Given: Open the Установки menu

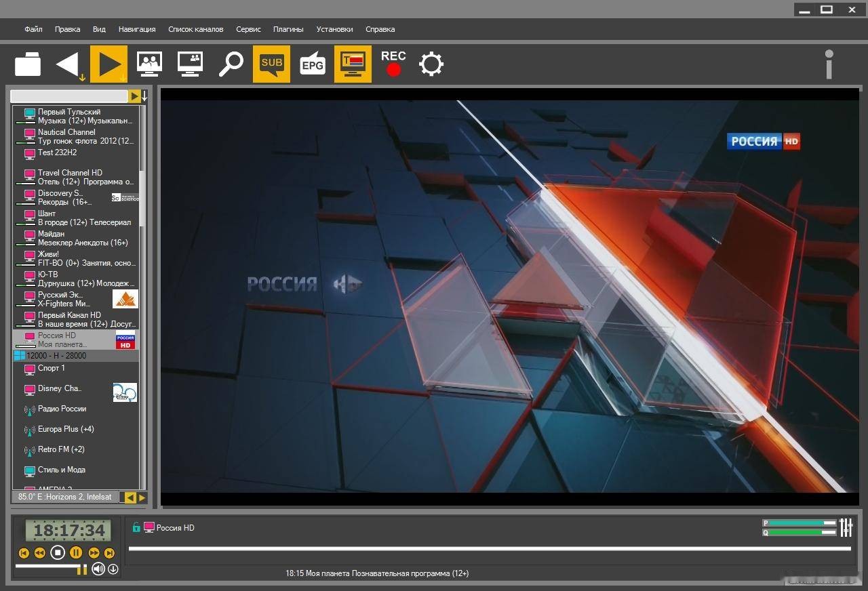Looking at the screenshot, I should click(x=334, y=29).
